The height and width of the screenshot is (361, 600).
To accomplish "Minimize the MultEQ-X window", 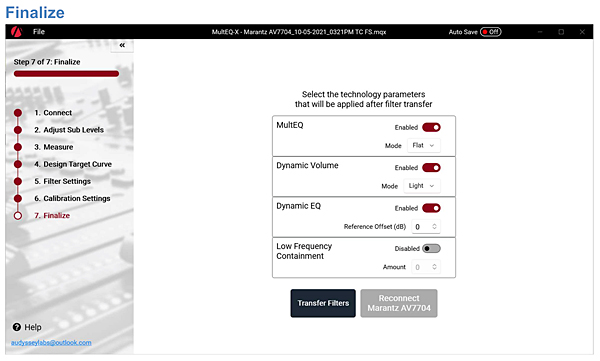I will coord(540,32).
